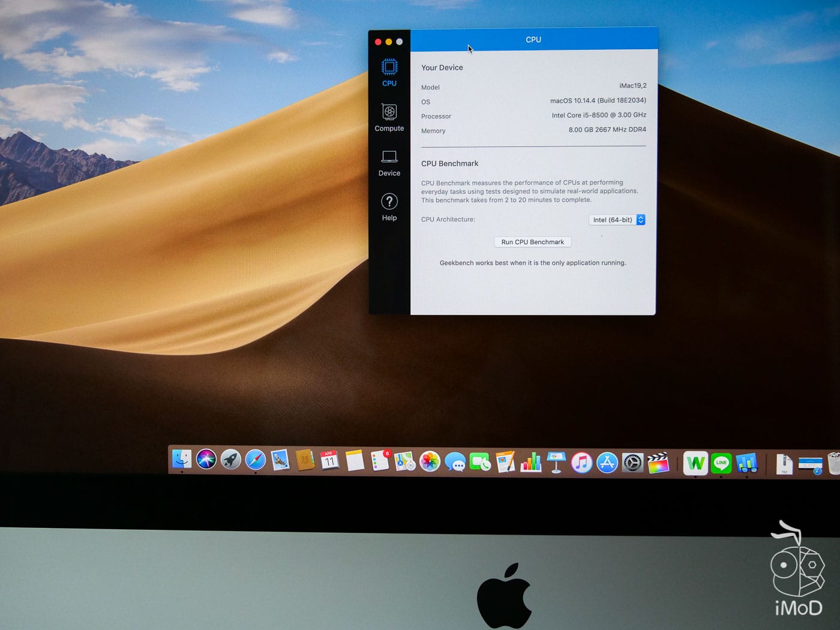
Task: Open LINE from the Dock
Action: pos(721,462)
